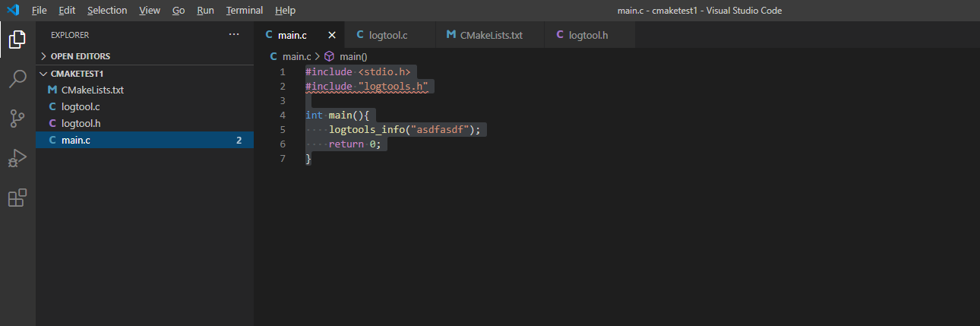Screen dimensions: 980x326
Task: Open the File menu
Action: (x=40, y=11)
